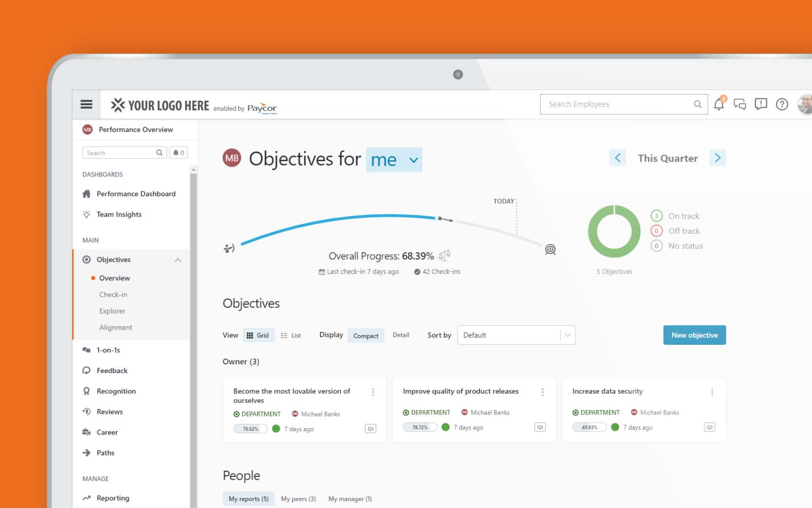The height and width of the screenshot is (508, 812).
Task: Open Check-in under Objectives menu
Action: (x=113, y=295)
